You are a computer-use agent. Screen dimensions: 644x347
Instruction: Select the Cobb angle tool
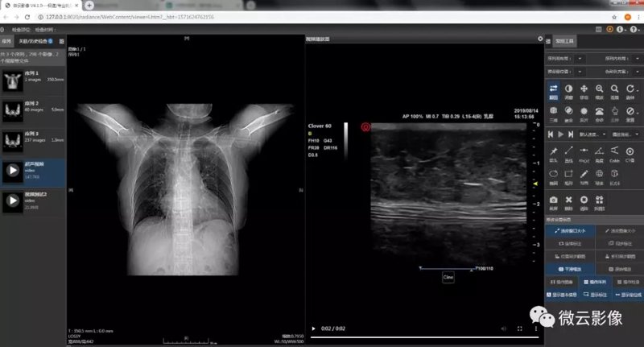click(614, 155)
